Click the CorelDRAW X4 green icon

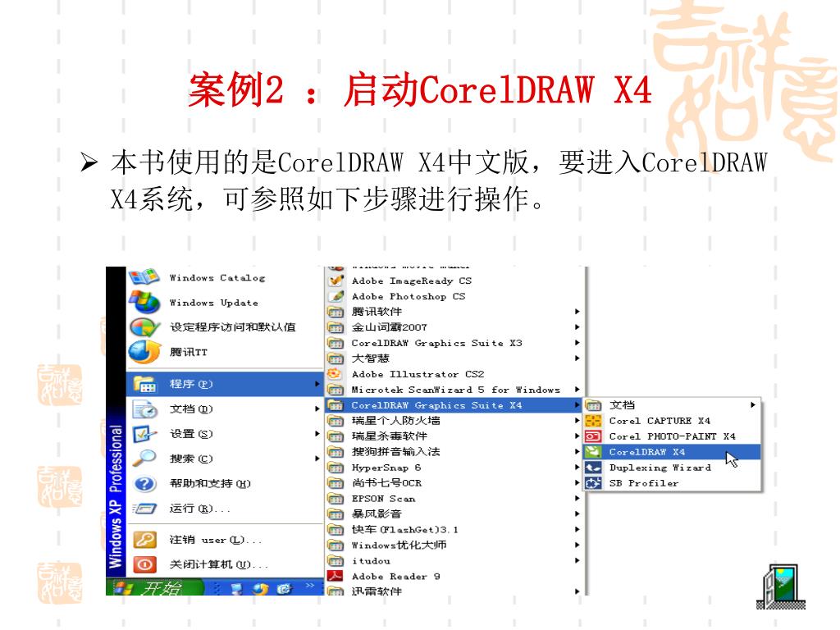(593, 452)
